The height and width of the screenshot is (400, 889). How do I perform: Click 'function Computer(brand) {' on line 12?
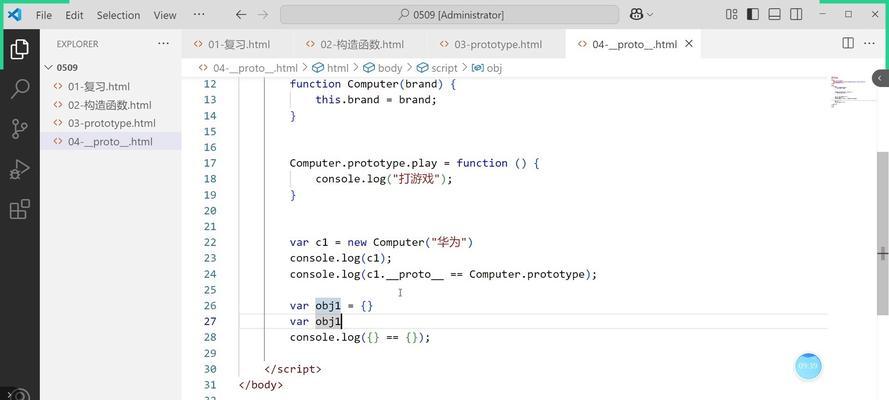(x=373, y=84)
